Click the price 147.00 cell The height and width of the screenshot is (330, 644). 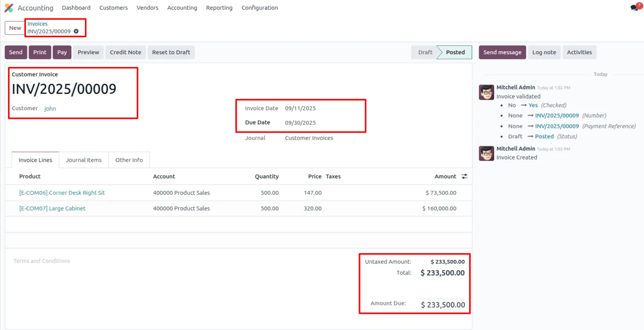(313, 193)
